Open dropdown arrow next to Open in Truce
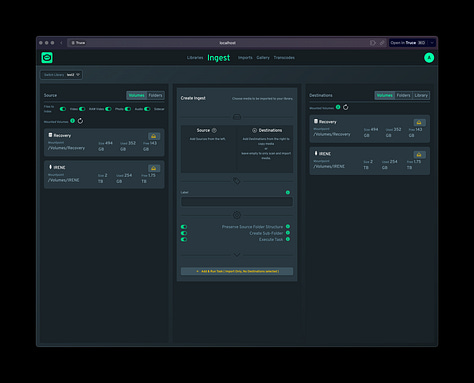This screenshot has height=383, width=474. click(x=432, y=43)
